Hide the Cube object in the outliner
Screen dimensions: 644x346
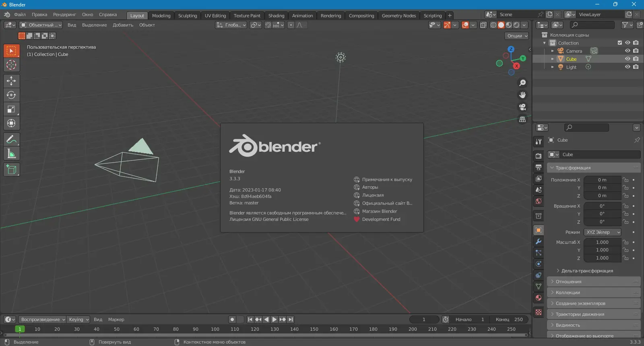pos(627,59)
